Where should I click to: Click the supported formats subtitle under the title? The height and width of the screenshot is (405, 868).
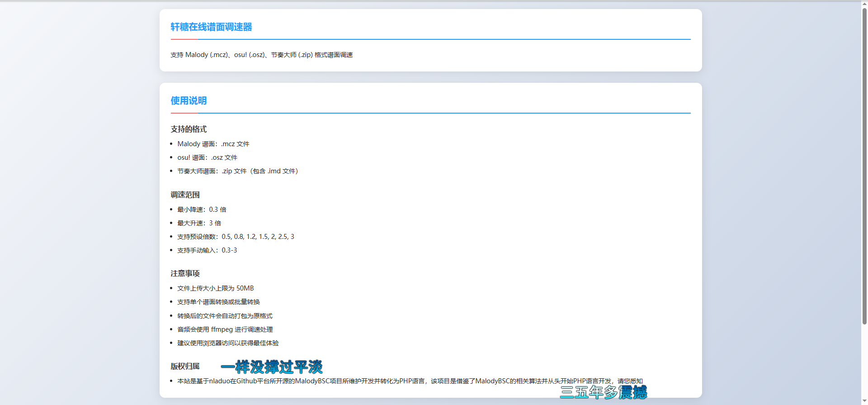tap(261, 55)
